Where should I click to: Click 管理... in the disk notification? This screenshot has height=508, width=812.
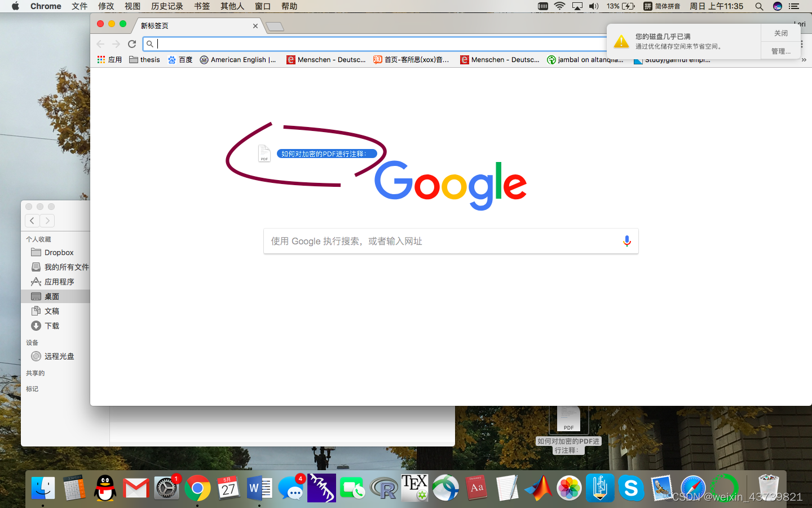(781, 51)
